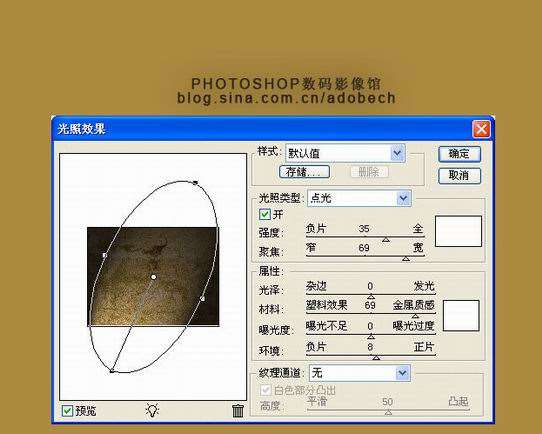Click the left handle of the light ellipse

click(x=104, y=255)
